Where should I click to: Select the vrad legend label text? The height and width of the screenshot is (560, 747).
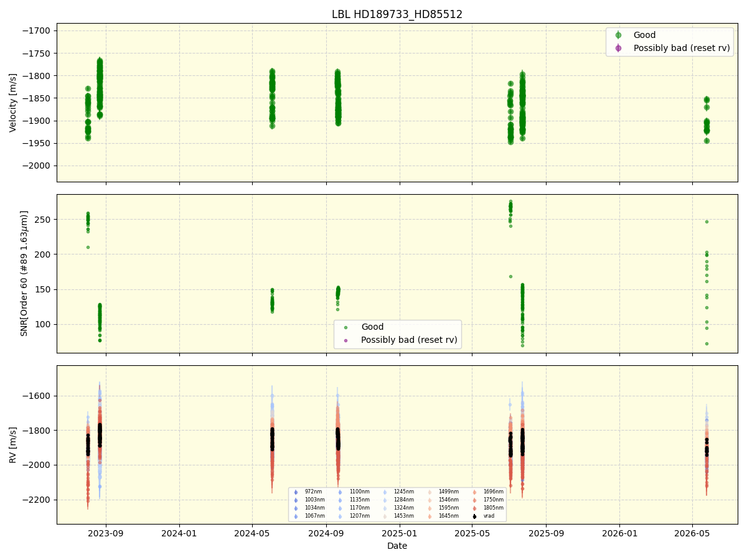click(x=489, y=516)
